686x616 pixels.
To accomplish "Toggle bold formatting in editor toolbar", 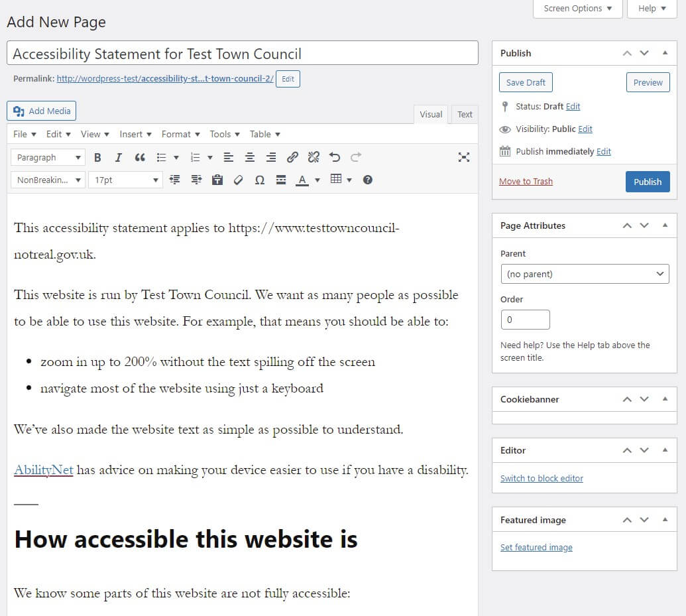I will point(97,157).
